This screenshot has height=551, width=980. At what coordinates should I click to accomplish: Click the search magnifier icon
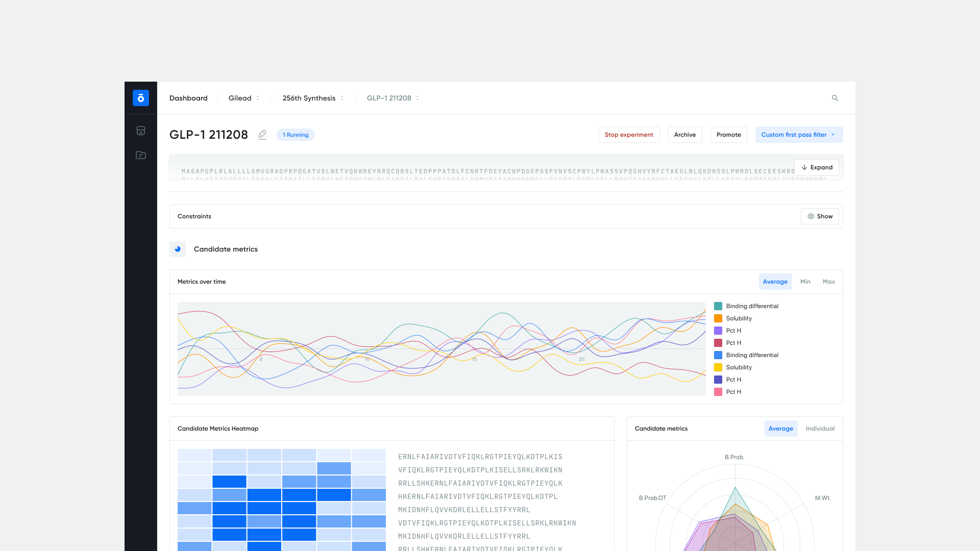coord(835,98)
